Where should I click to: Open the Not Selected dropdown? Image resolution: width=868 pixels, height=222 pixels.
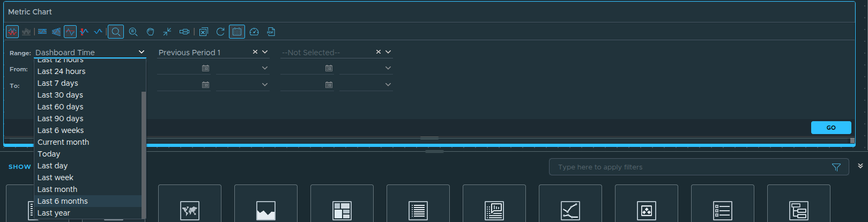tap(388, 52)
